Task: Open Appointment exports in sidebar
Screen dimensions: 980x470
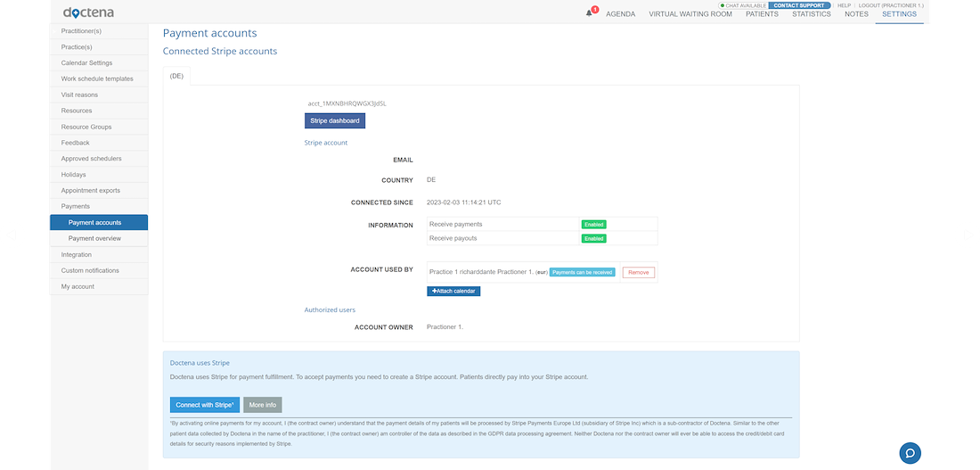Action: click(99, 191)
